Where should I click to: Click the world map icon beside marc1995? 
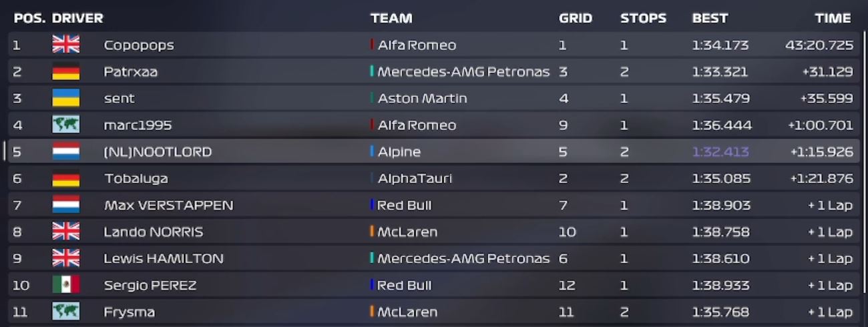(x=65, y=125)
